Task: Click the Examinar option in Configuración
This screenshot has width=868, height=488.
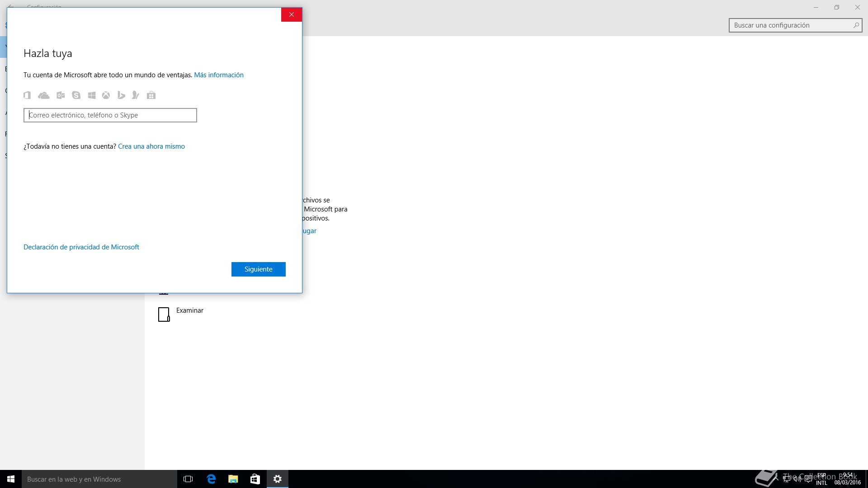Action: [181, 314]
